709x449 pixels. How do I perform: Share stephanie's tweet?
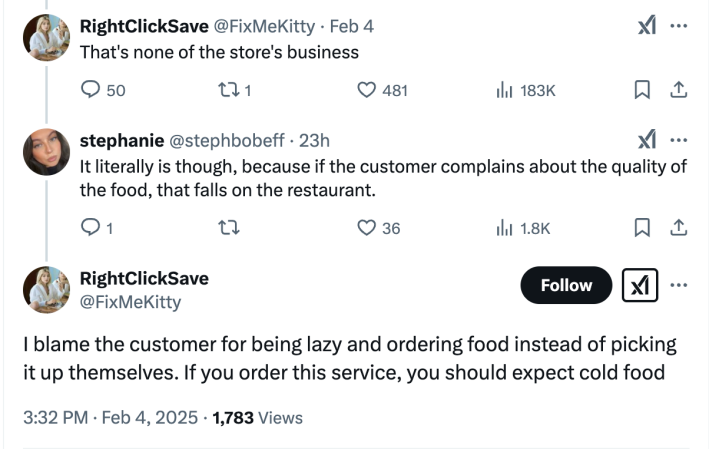click(x=678, y=228)
